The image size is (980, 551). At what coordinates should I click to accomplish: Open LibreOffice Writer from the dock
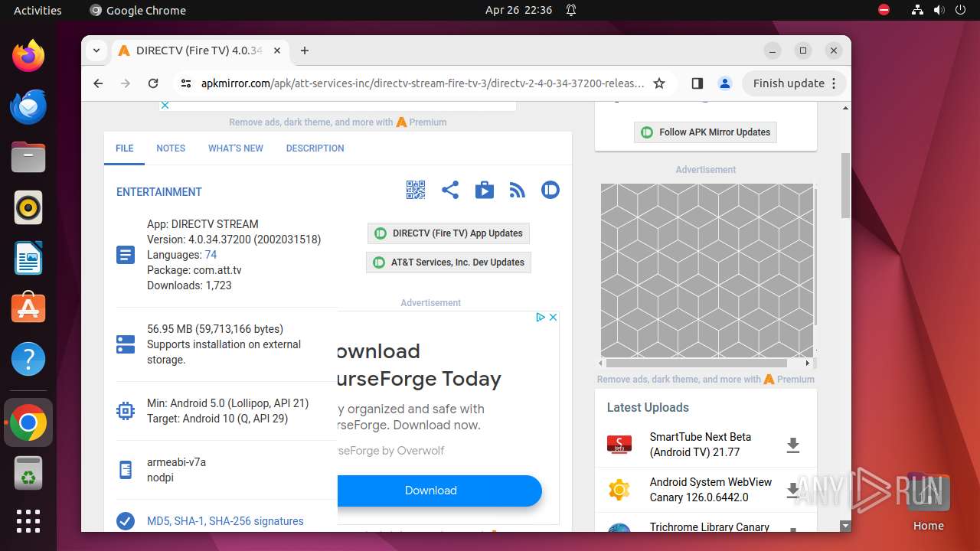28,258
